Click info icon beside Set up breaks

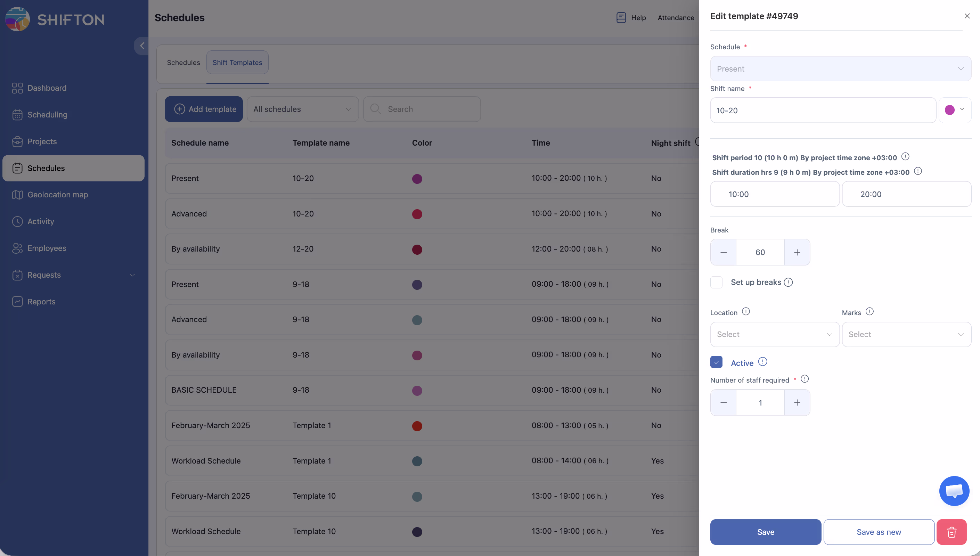tap(788, 282)
